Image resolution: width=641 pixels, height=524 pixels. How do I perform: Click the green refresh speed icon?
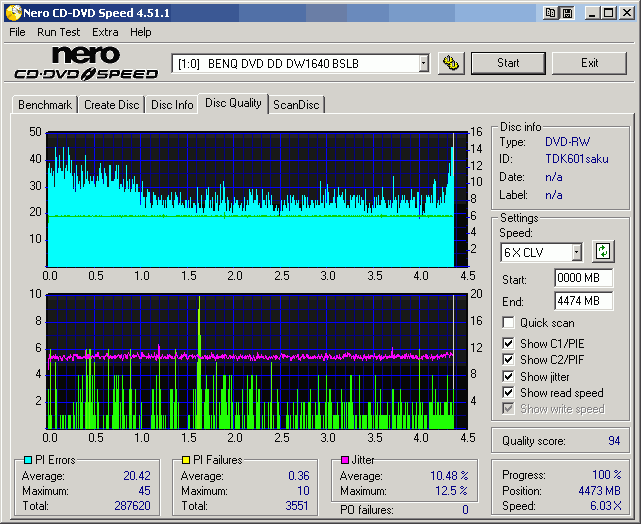click(603, 251)
